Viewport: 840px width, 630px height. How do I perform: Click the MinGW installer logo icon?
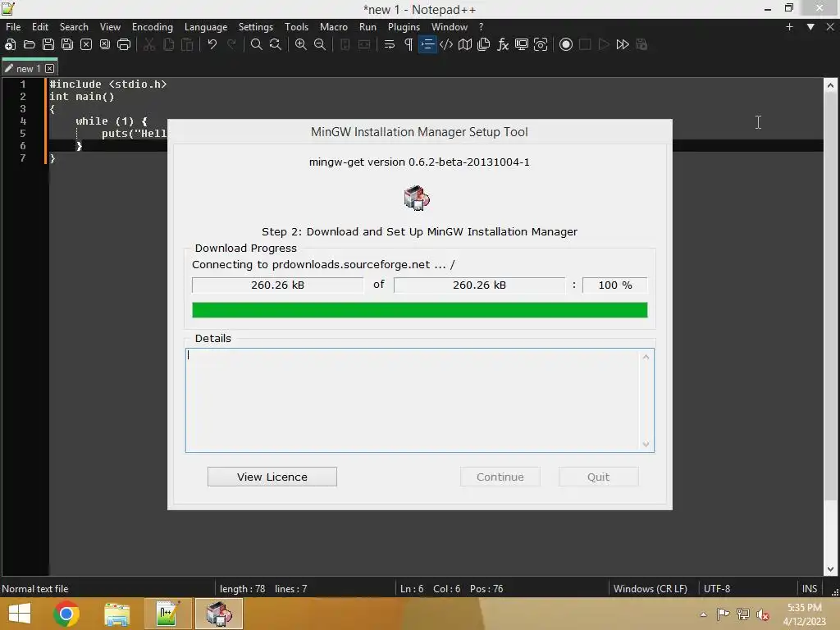tap(417, 199)
